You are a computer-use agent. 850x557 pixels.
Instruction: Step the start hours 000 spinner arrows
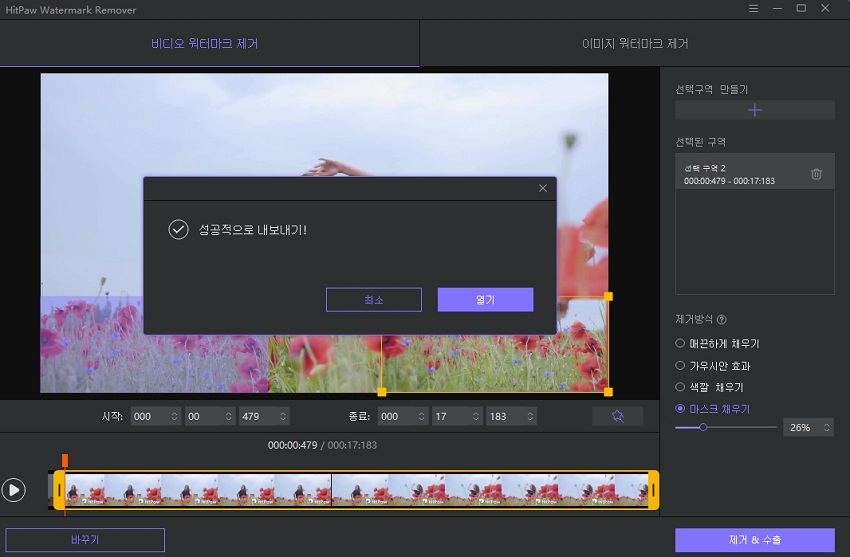(x=175, y=416)
